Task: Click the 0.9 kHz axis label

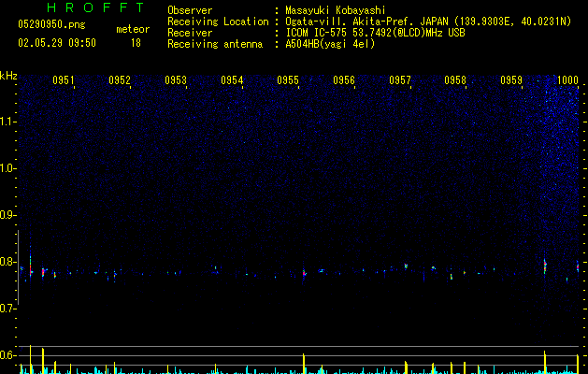Action: click(x=7, y=215)
